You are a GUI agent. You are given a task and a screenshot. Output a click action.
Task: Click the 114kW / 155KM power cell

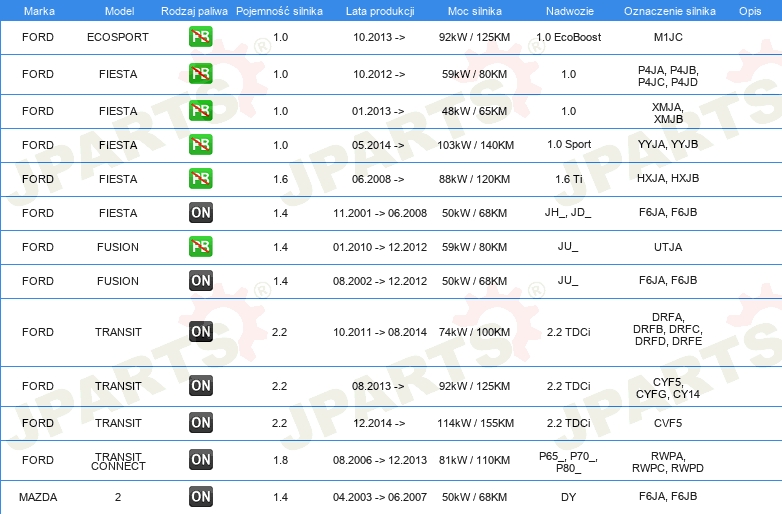[x=475, y=423]
